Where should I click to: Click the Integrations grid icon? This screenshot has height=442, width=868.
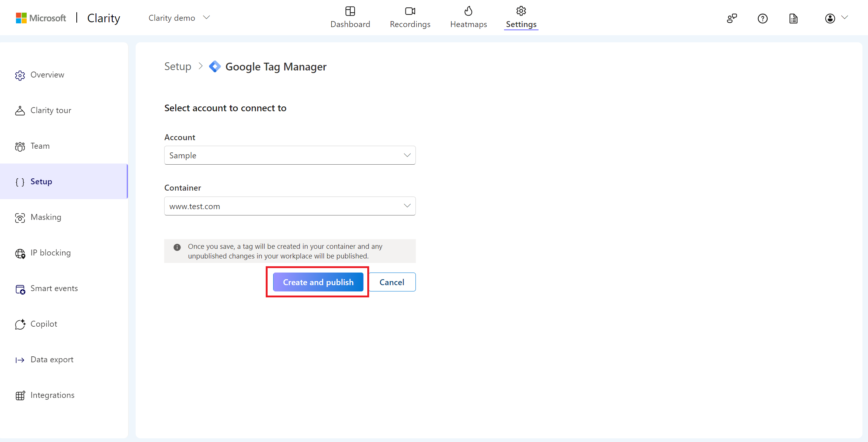[x=20, y=396]
